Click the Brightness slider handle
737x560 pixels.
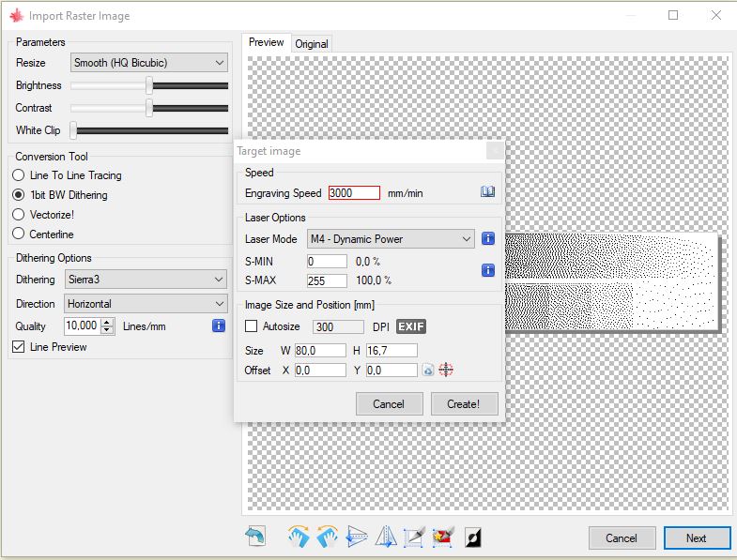149,85
